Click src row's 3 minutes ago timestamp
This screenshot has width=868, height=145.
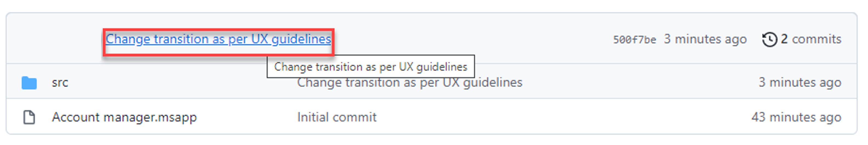[x=800, y=83]
